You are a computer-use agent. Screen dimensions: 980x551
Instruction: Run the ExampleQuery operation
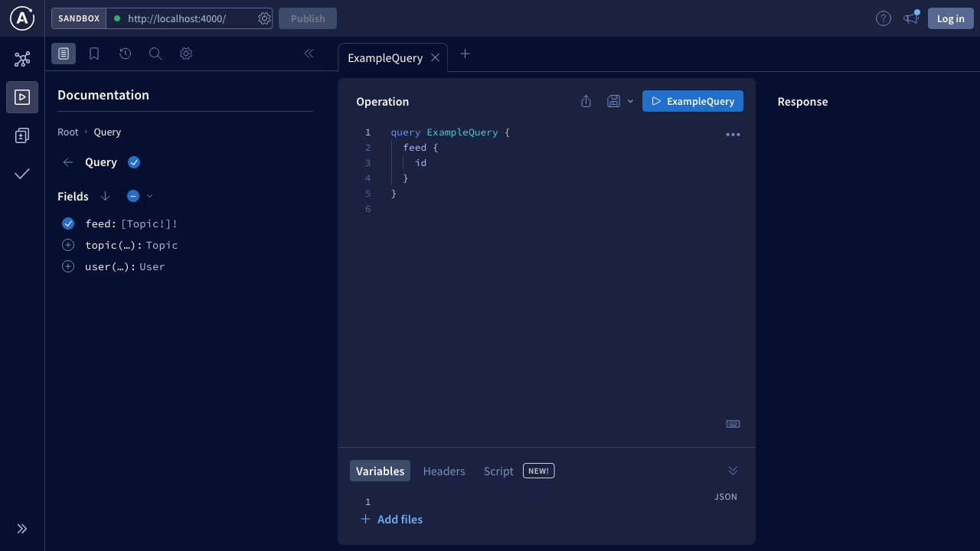tap(693, 101)
